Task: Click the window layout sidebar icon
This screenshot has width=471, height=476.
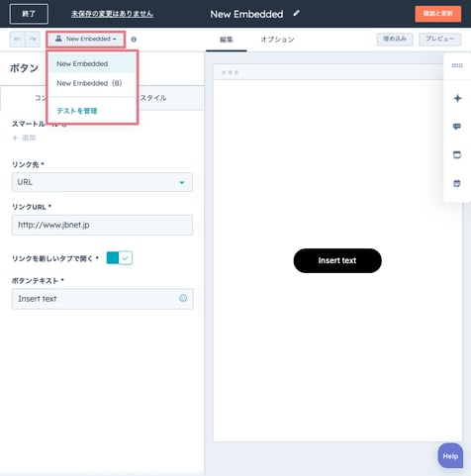Action: coord(457,154)
